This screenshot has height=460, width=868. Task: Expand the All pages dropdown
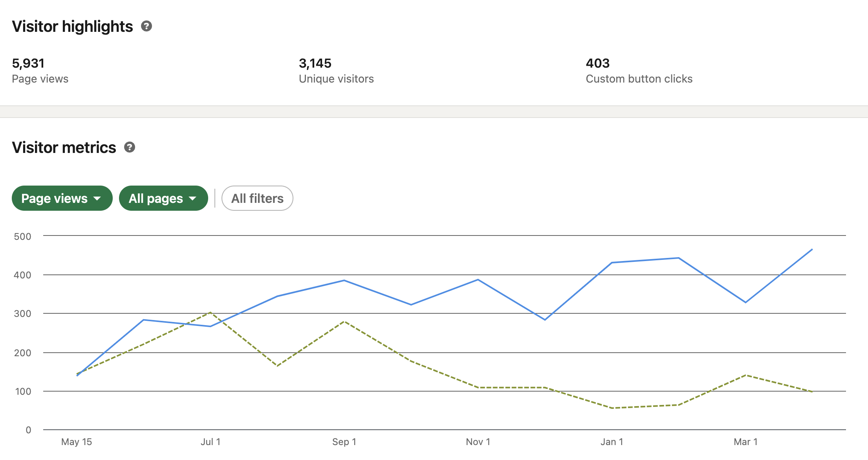[x=163, y=198]
